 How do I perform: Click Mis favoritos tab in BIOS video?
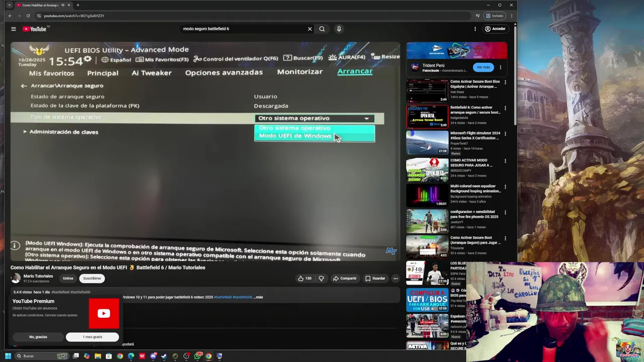pyautogui.click(x=51, y=73)
